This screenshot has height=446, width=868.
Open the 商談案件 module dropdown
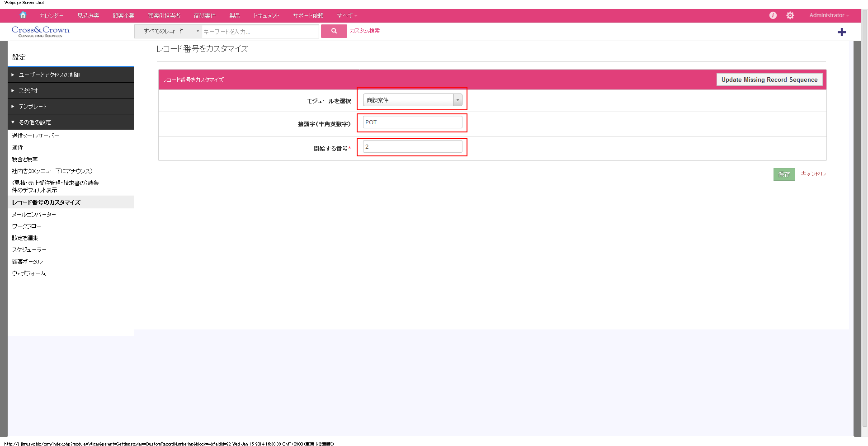click(412, 100)
